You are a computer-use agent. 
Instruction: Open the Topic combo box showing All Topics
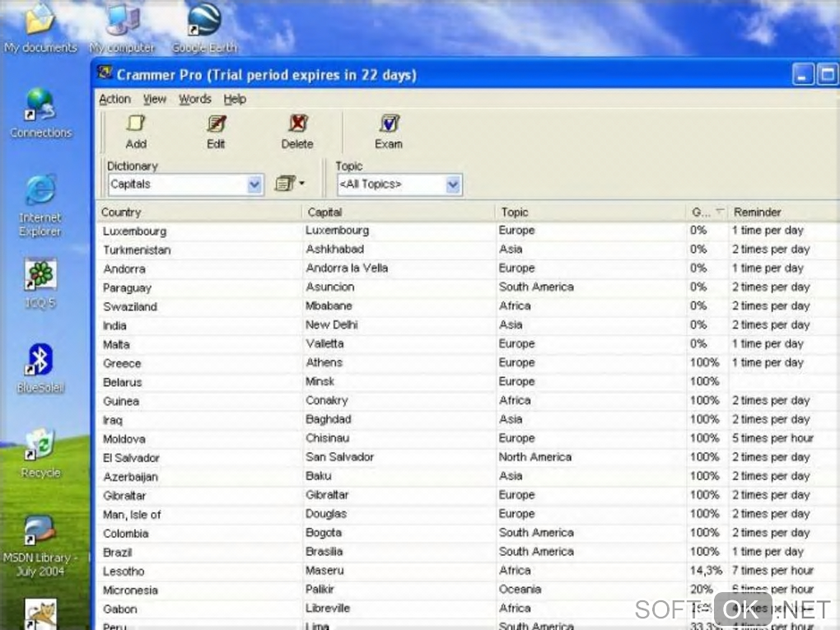click(x=399, y=184)
